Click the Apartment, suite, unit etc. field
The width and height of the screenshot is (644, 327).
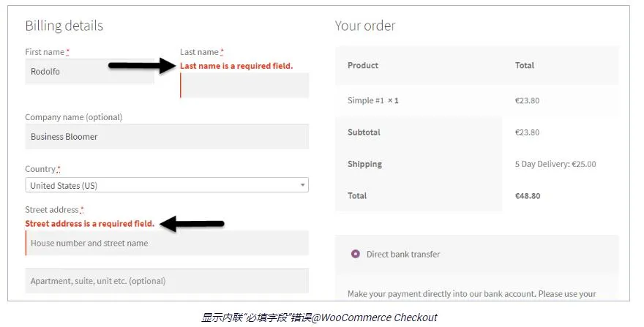[167, 281]
